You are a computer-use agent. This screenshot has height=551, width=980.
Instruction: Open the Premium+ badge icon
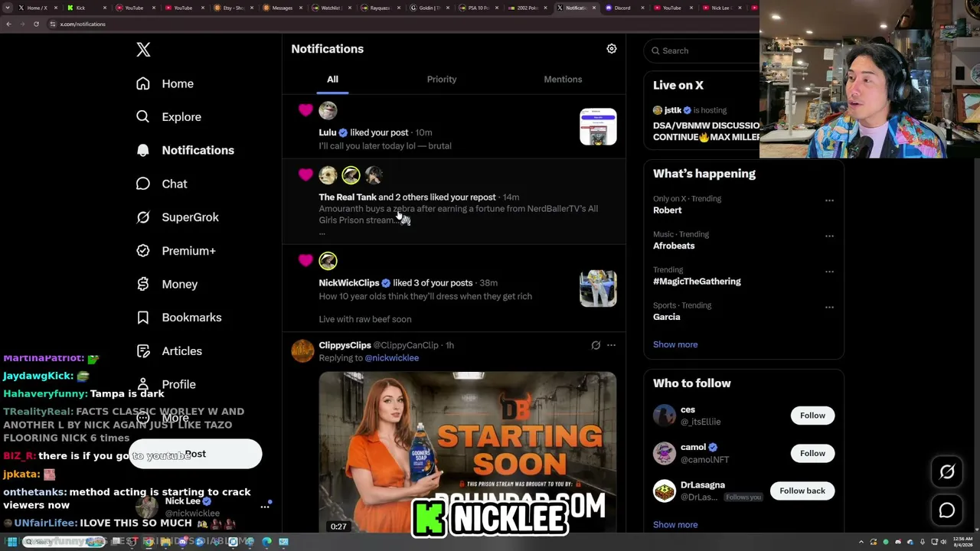point(143,251)
